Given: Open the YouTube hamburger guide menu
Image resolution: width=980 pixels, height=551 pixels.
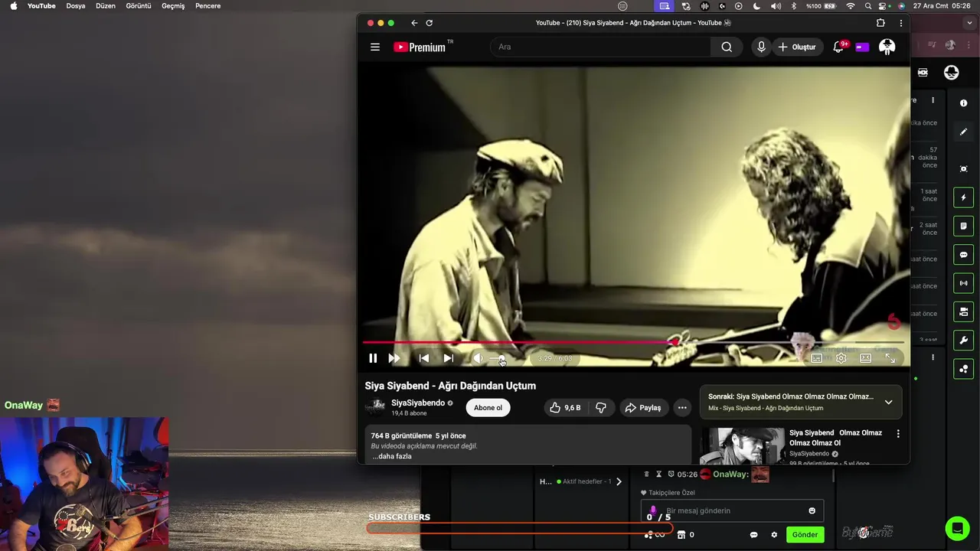Looking at the screenshot, I should [375, 47].
